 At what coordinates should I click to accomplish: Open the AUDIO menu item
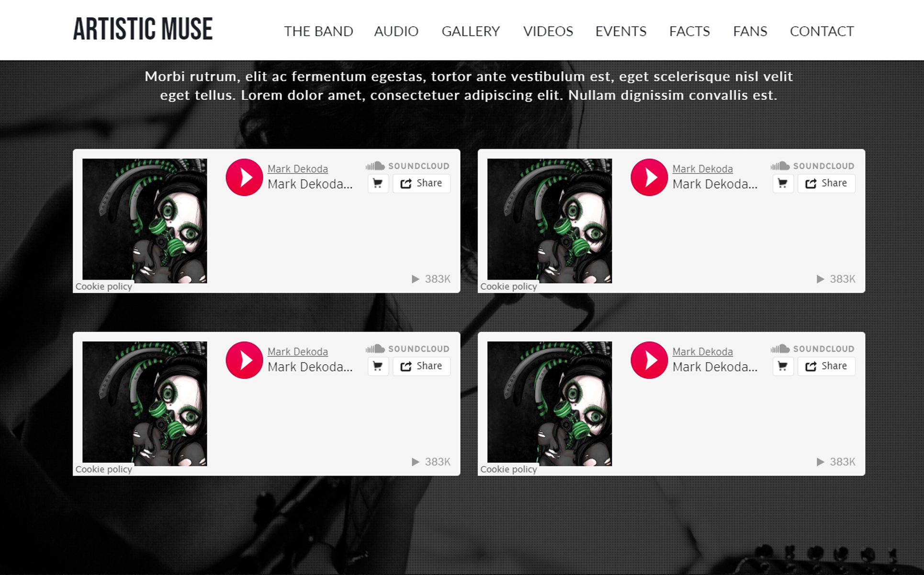pos(396,31)
